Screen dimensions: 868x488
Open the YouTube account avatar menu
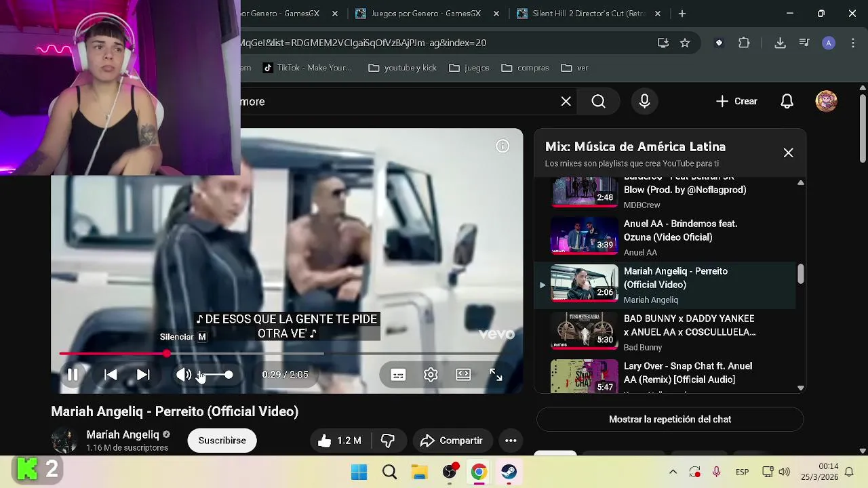(826, 102)
